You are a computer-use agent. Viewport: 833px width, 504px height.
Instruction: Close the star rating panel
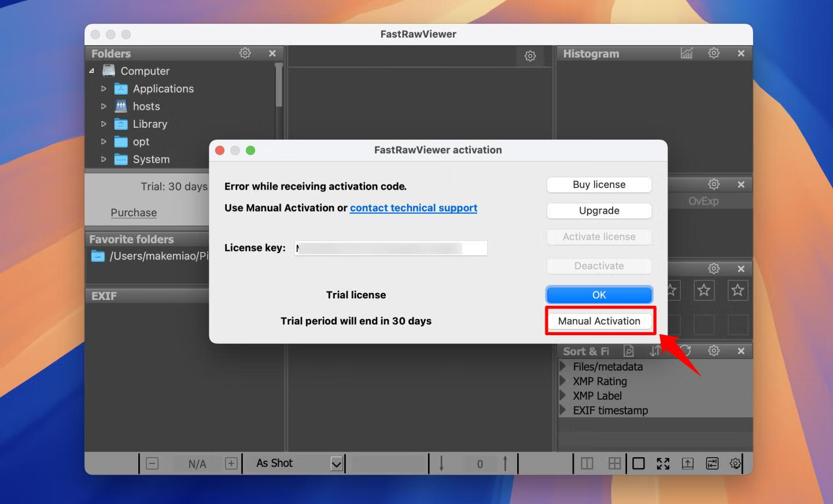tap(741, 269)
